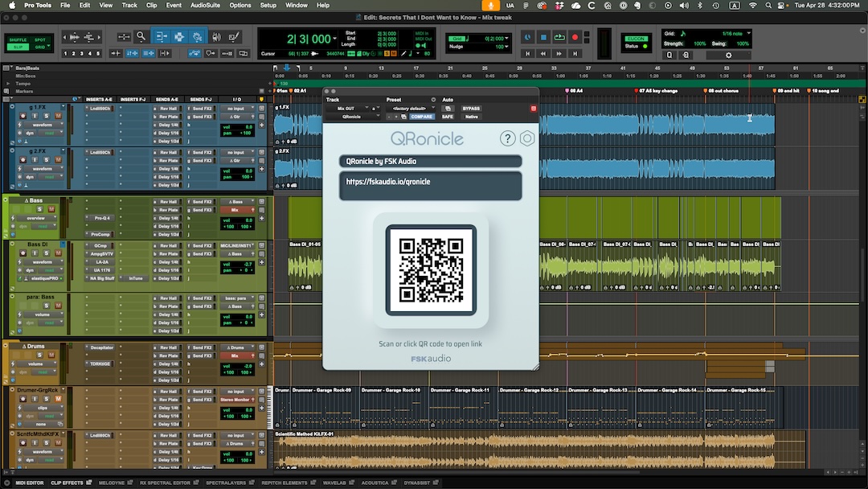Open QRonicle hexagon settings icon
Viewport: 868px width, 489px height.
pos(527,138)
